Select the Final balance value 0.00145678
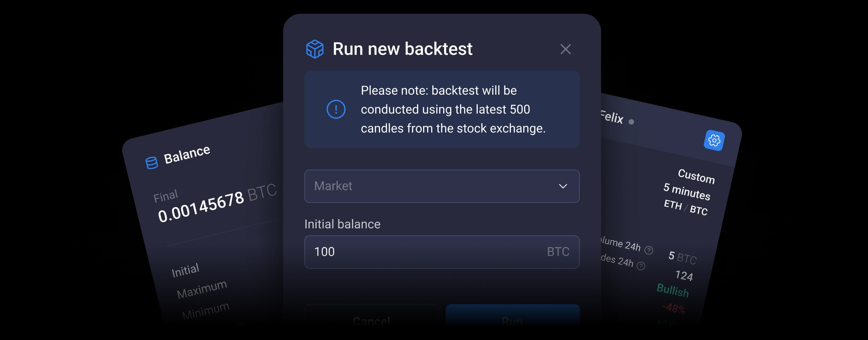This screenshot has width=868, height=340. point(201,206)
